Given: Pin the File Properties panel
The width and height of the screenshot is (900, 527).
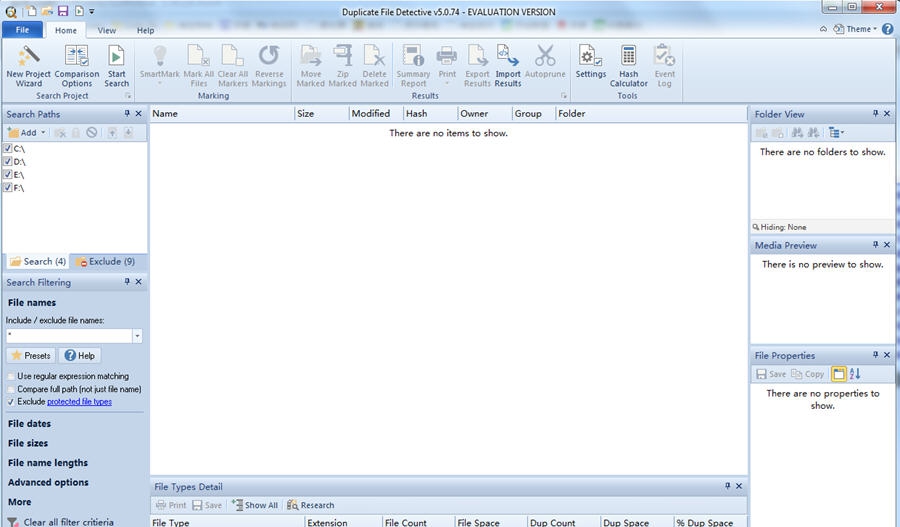Looking at the screenshot, I should pos(875,355).
